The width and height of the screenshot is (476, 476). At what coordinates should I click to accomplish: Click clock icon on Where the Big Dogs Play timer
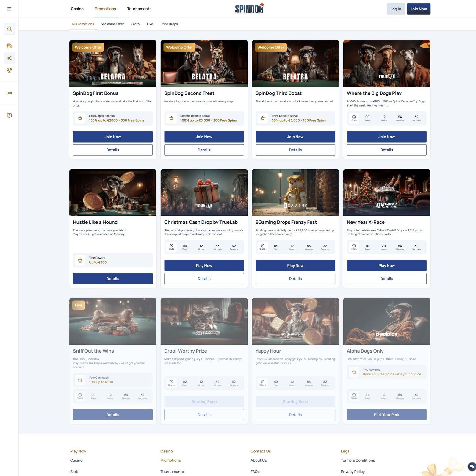click(x=354, y=117)
